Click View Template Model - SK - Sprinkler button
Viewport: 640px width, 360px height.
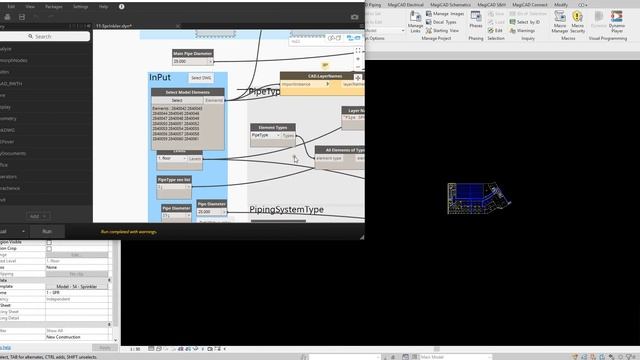77,287
